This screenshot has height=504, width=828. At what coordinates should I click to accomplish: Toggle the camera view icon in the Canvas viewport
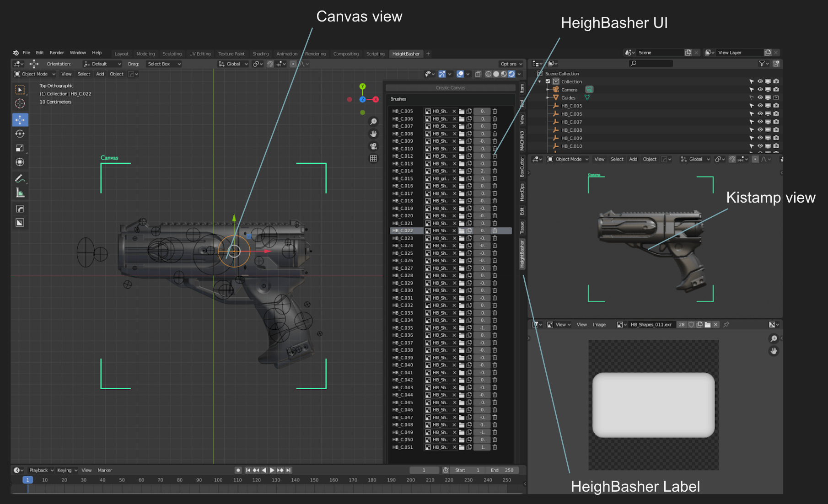tap(373, 146)
